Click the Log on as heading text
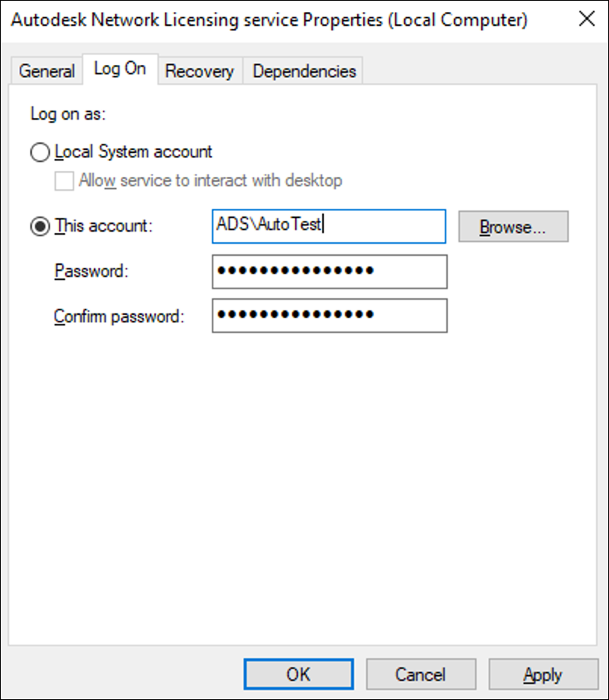 pos(68,114)
